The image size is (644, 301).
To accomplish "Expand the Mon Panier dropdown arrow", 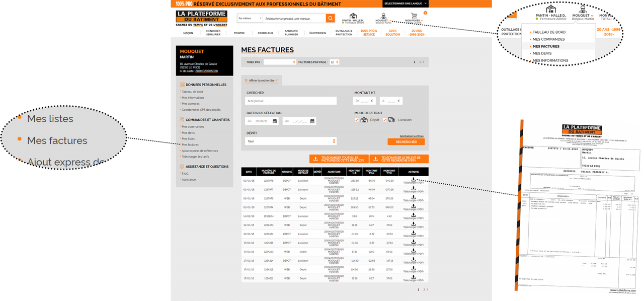I will pos(422,21).
